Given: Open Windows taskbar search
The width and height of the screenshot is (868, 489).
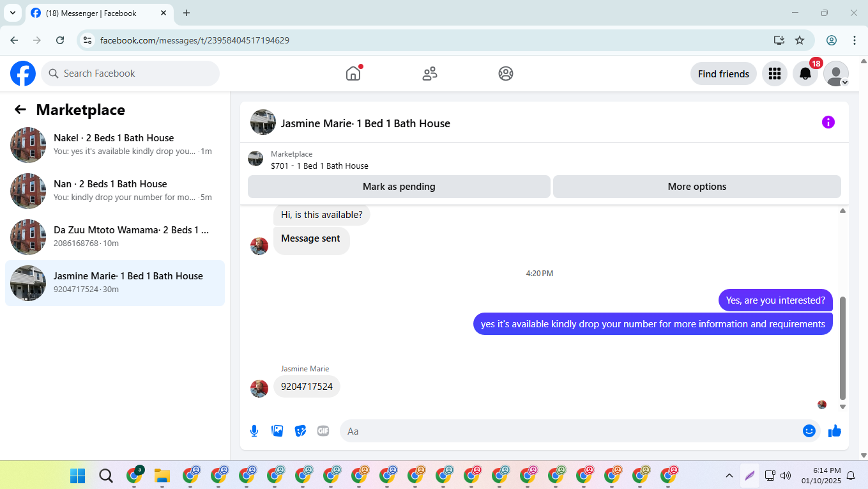Looking at the screenshot, I should click(x=106, y=476).
